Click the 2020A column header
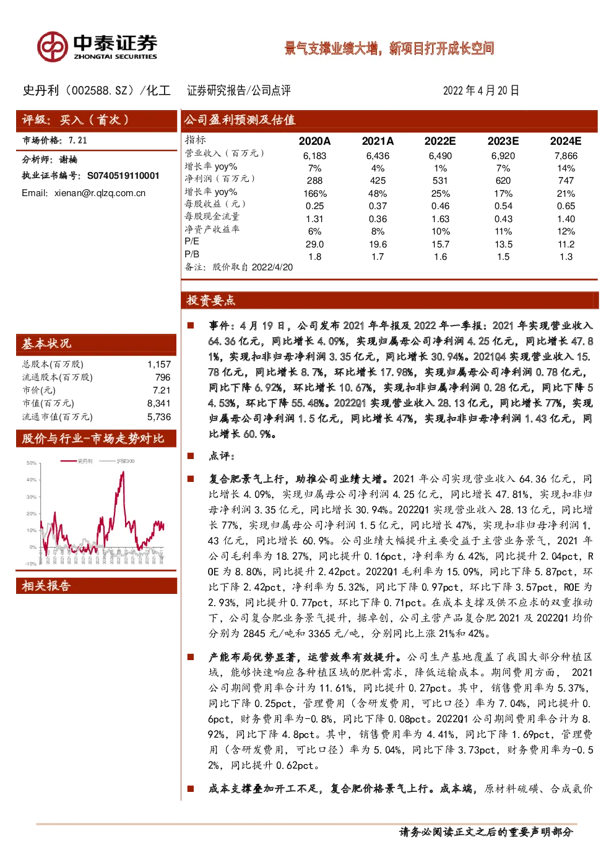 [x=314, y=141]
